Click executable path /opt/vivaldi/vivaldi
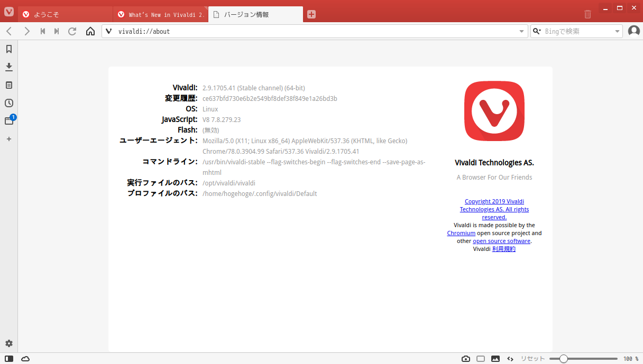 point(229,183)
